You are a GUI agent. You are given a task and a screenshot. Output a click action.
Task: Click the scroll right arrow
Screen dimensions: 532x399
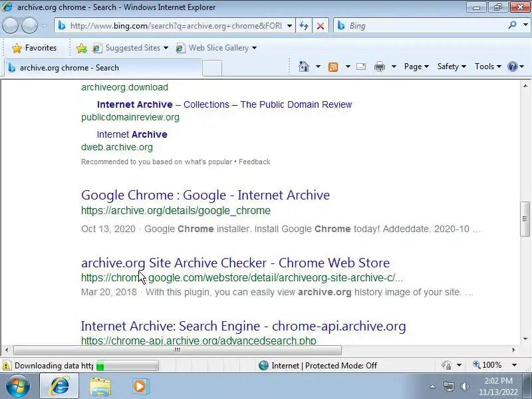(513, 350)
